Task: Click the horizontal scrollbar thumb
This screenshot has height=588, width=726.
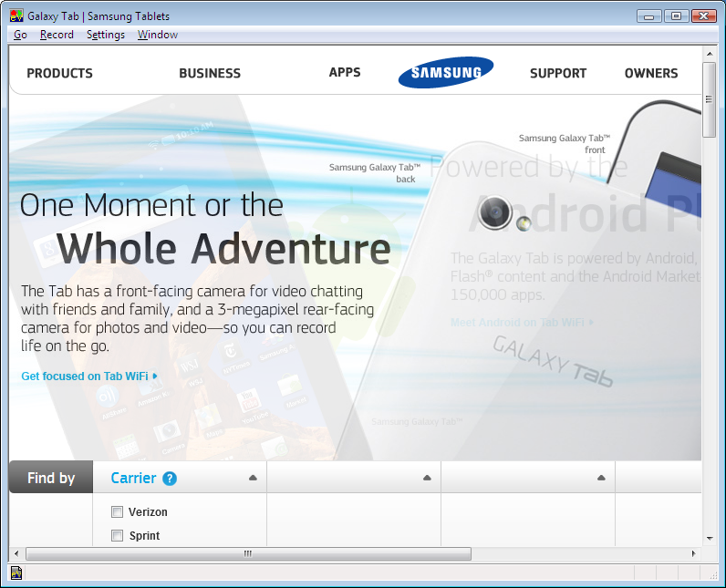Action: [249, 553]
